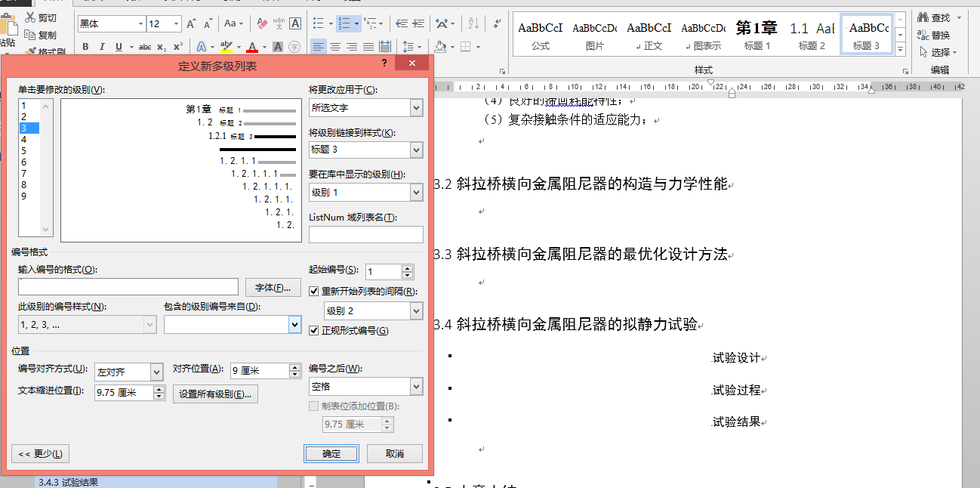This screenshot has width=980, height=488.
Task: Click the 起始编号 spinner
Action: click(408, 272)
